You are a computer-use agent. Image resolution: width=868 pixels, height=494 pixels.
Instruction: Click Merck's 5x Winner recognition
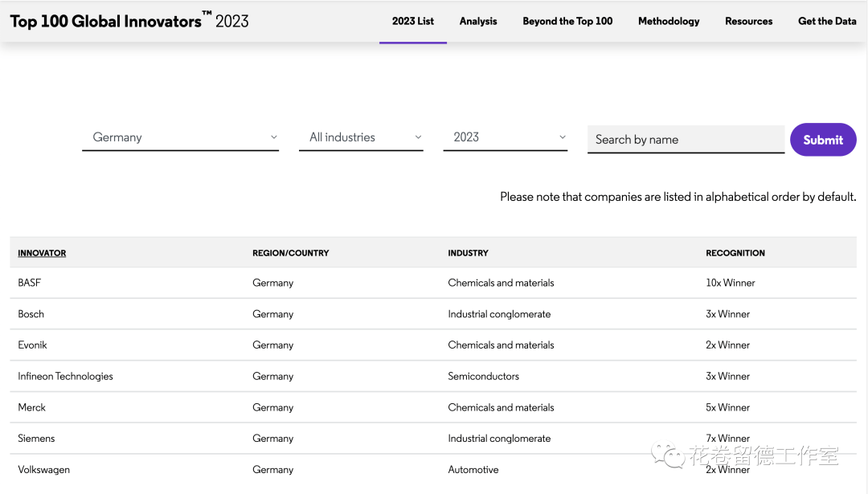coord(727,407)
